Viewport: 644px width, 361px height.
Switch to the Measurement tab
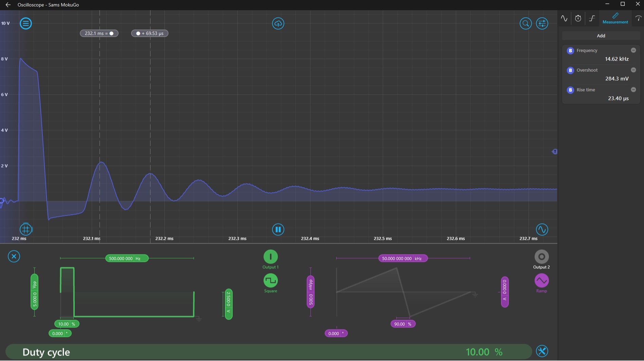coord(615,18)
